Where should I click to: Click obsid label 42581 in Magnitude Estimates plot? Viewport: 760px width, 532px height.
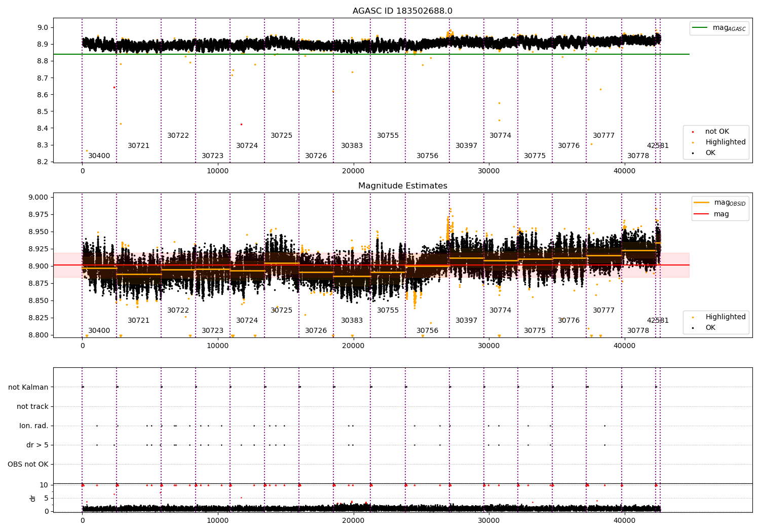point(658,321)
